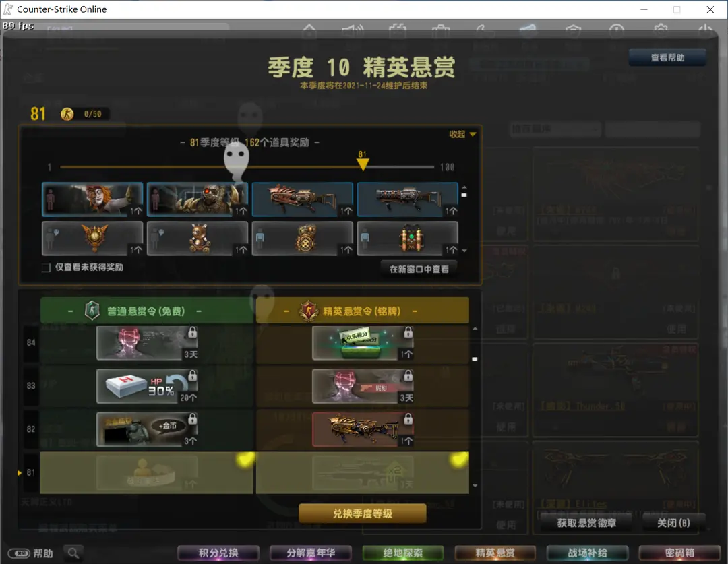
Task: Open 绝地探索 bottom tab
Action: (x=402, y=553)
